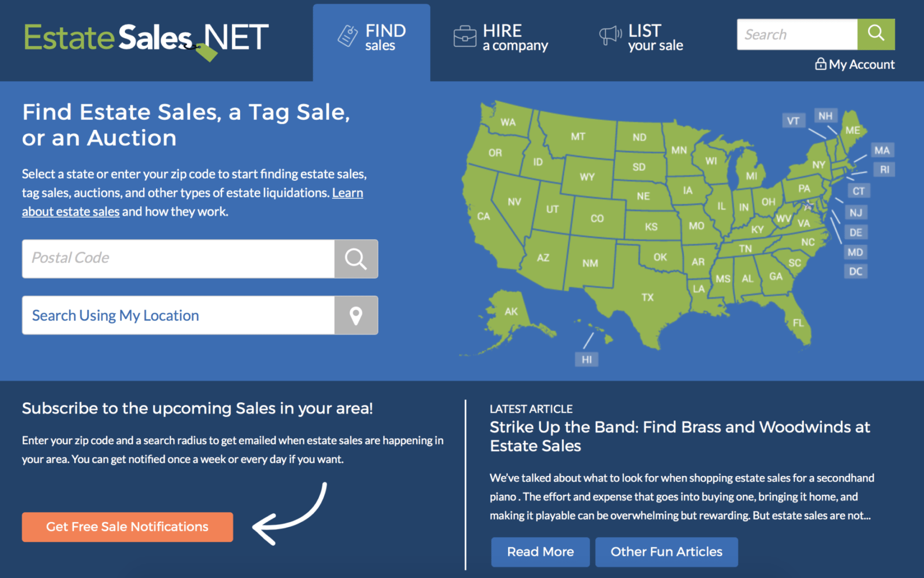Go to the LIST your sale tab

655,37
